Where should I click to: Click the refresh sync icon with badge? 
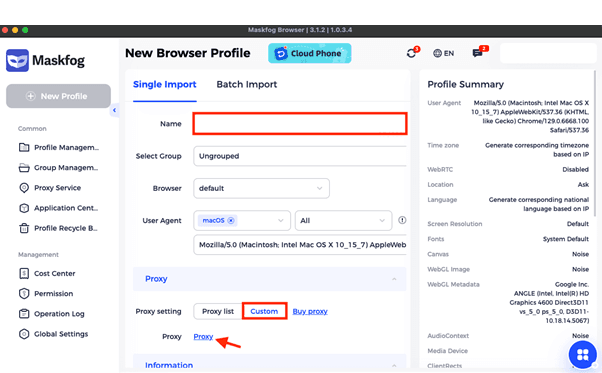pyautogui.click(x=412, y=53)
